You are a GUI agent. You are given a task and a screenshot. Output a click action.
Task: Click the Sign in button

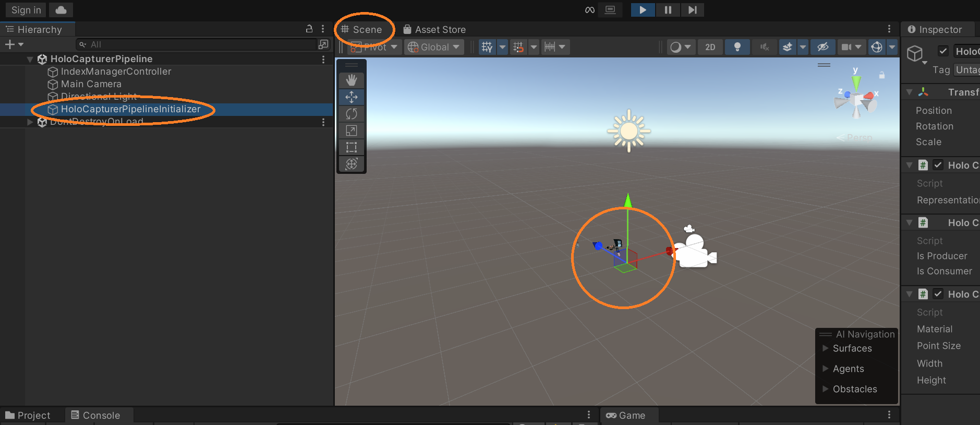[x=26, y=10]
